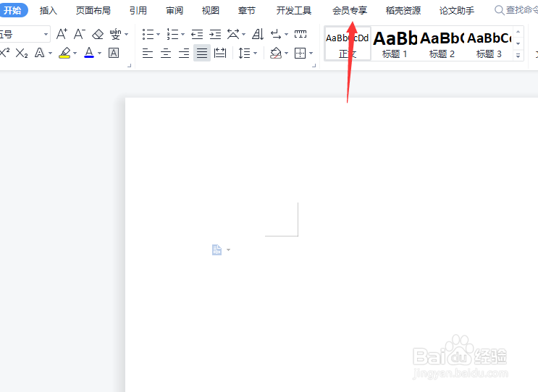This screenshot has width=538, height=392.
Task: Align text to the left
Action: tap(148, 53)
